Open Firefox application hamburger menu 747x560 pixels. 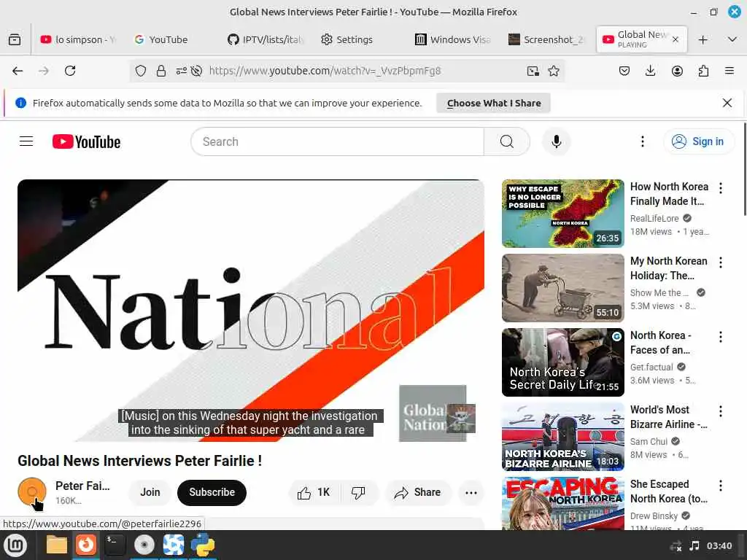coord(729,71)
